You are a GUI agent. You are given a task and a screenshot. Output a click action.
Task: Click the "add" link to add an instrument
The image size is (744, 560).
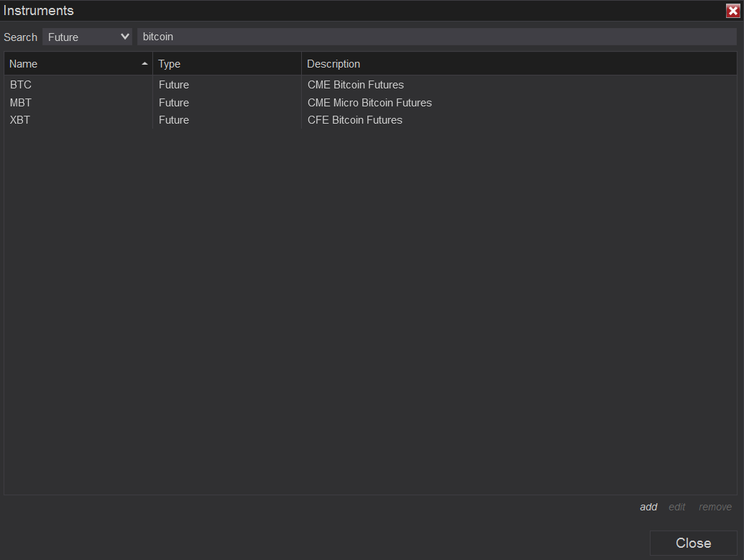[x=648, y=507]
